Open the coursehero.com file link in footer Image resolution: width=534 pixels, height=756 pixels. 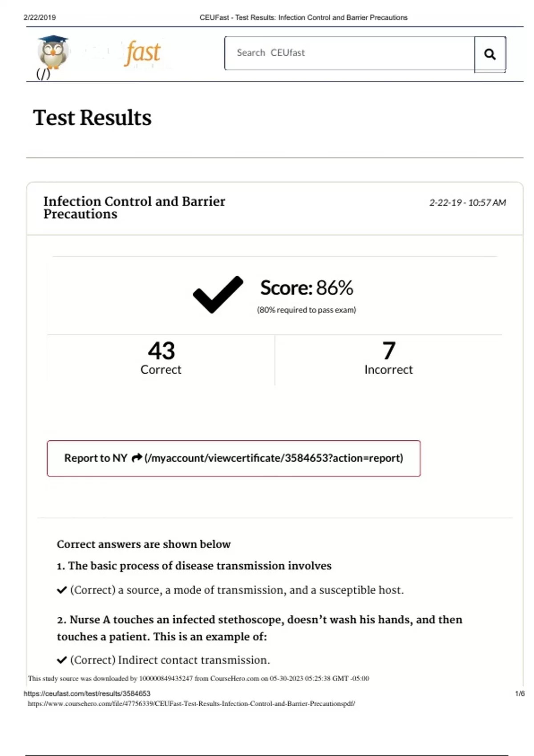191,704
